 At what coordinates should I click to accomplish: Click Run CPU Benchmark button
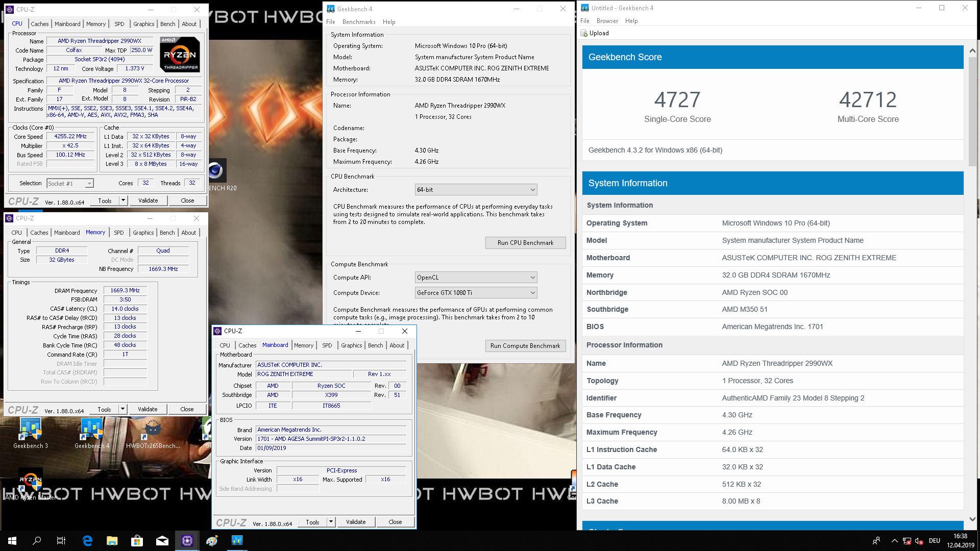click(x=525, y=243)
